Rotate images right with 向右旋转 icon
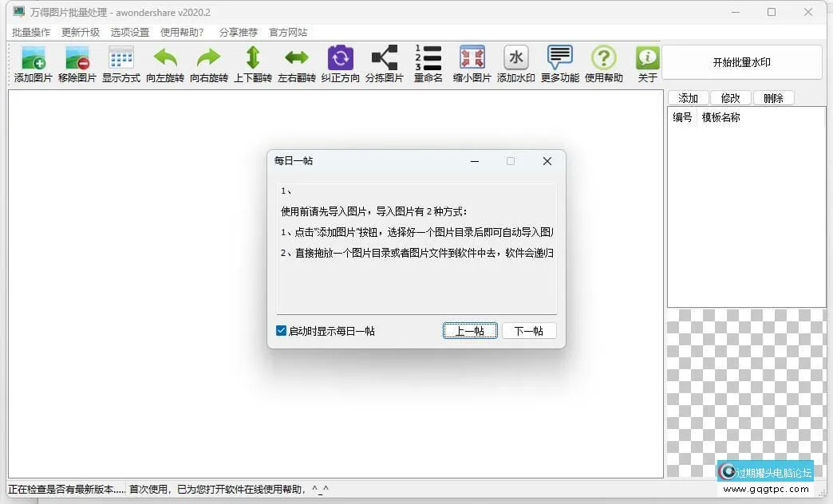 [x=208, y=64]
